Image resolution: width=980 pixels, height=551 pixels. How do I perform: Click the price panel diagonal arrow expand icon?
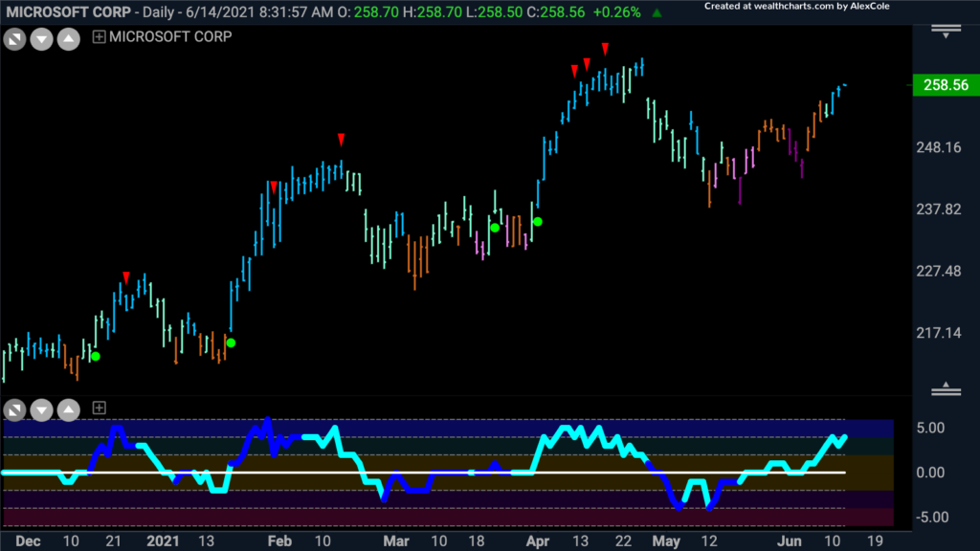pyautogui.click(x=15, y=39)
